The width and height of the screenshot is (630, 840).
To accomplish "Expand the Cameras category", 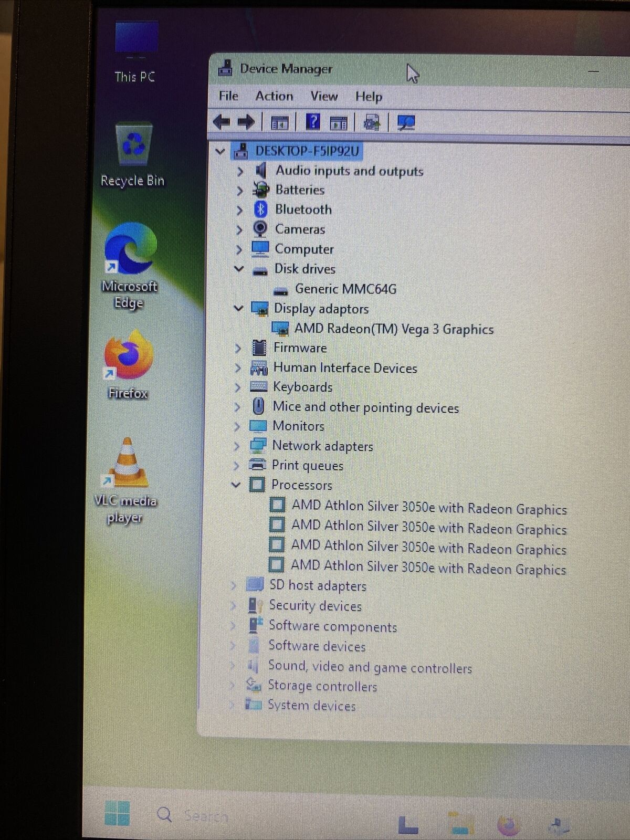I will point(239,230).
